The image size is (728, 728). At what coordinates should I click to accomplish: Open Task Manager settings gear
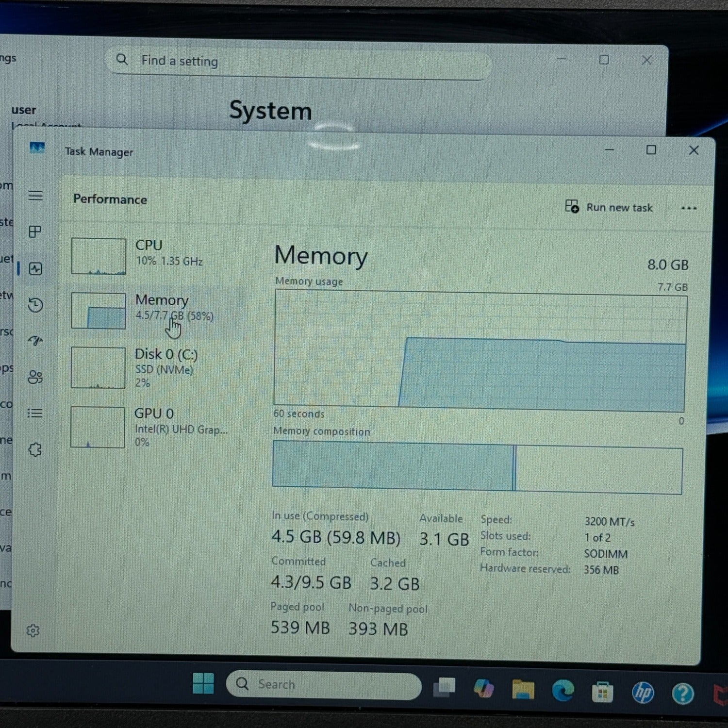tap(33, 630)
